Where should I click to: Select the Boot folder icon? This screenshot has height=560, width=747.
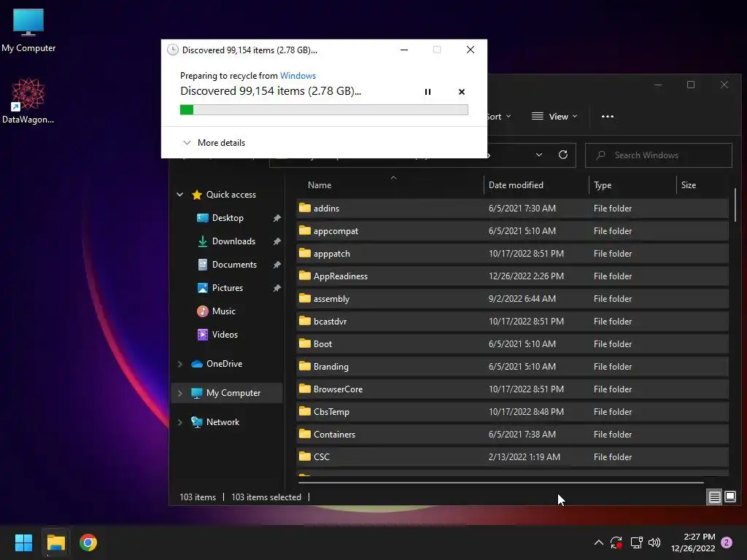pos(305,343)
